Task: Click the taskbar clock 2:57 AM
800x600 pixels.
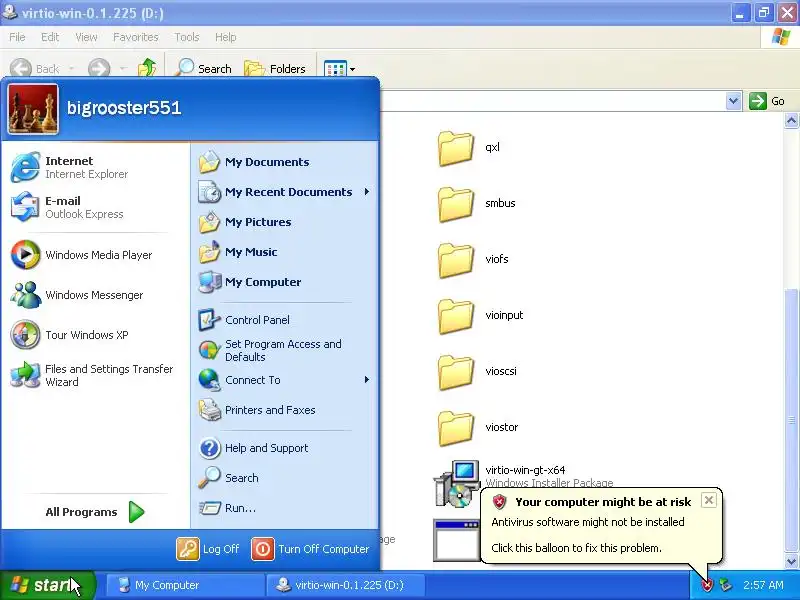Action: point(763,585)
